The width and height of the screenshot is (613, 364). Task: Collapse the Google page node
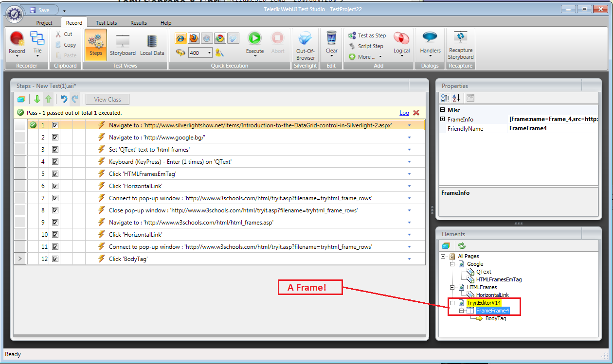tap(452, 264)
